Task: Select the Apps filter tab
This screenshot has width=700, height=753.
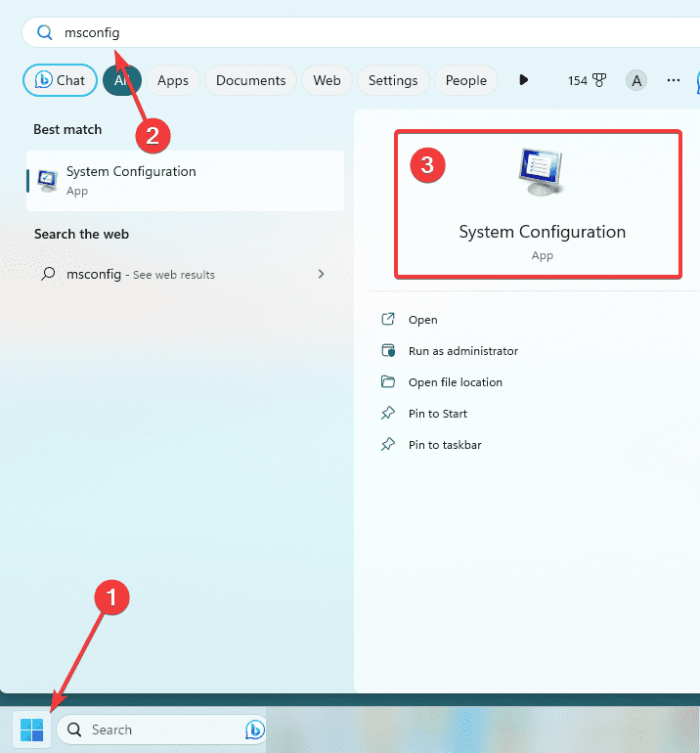Action: 173,80
